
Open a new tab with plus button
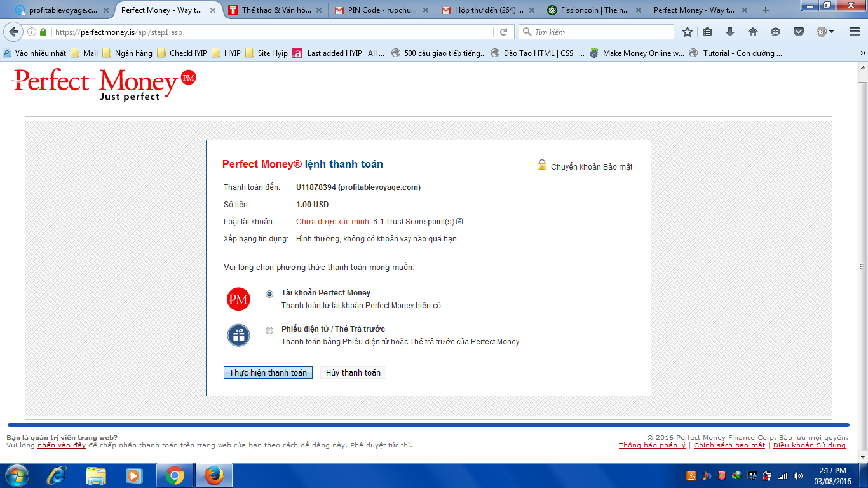[766, 10]
